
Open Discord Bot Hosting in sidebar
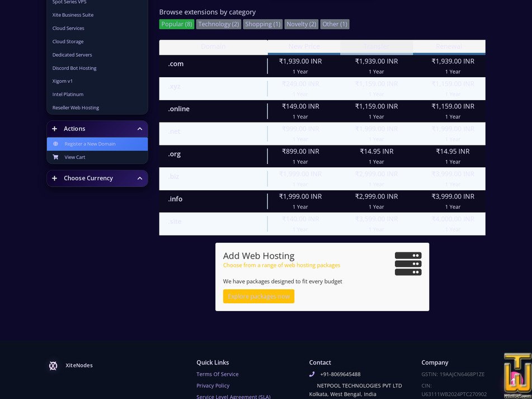click(74, 68)
